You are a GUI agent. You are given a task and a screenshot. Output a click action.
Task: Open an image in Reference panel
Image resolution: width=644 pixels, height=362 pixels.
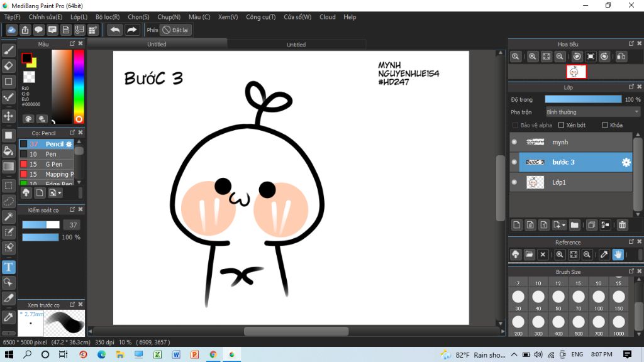[529, 255]
